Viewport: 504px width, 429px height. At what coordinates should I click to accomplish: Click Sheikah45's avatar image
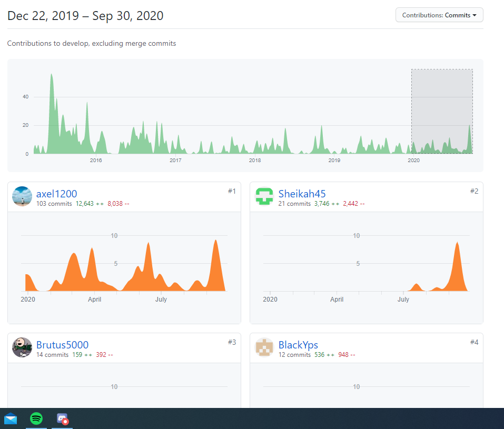264,196
